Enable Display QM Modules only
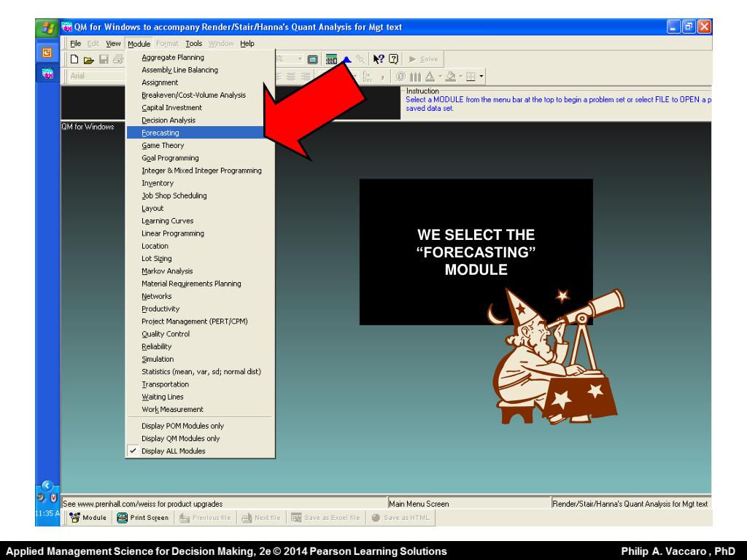 coord(181,438)
